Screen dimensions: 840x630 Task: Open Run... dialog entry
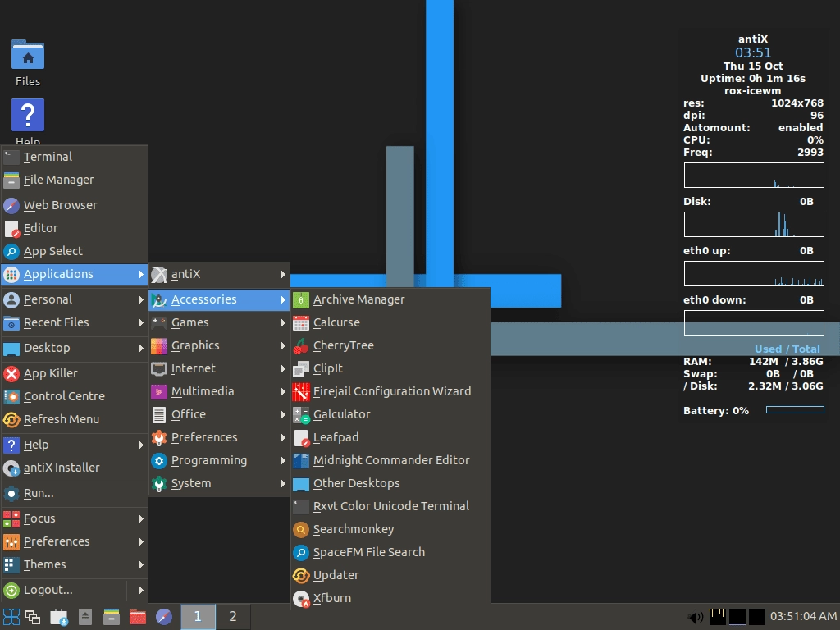pyautogui.click(x=75, y=493)
